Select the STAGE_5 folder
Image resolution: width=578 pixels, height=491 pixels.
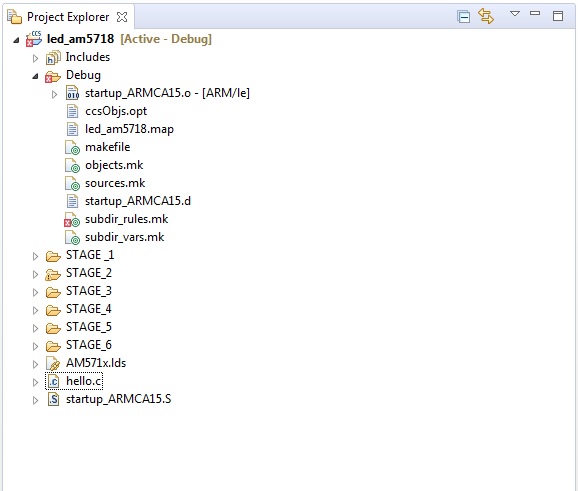coord(88,327)
